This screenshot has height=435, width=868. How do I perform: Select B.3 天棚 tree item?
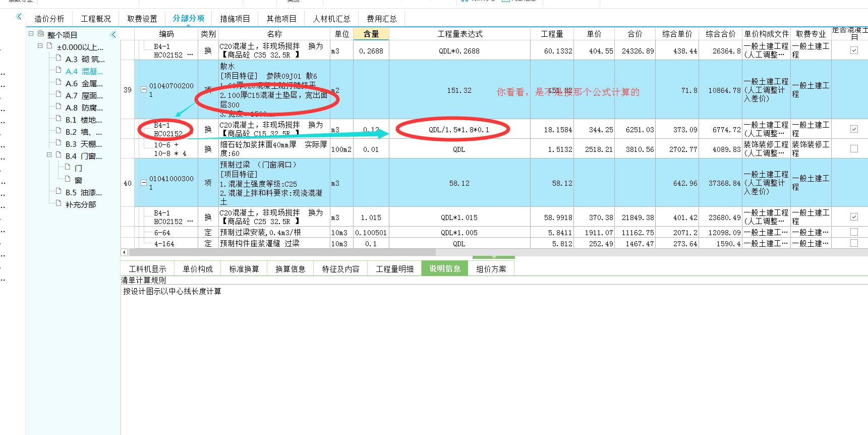83,144
